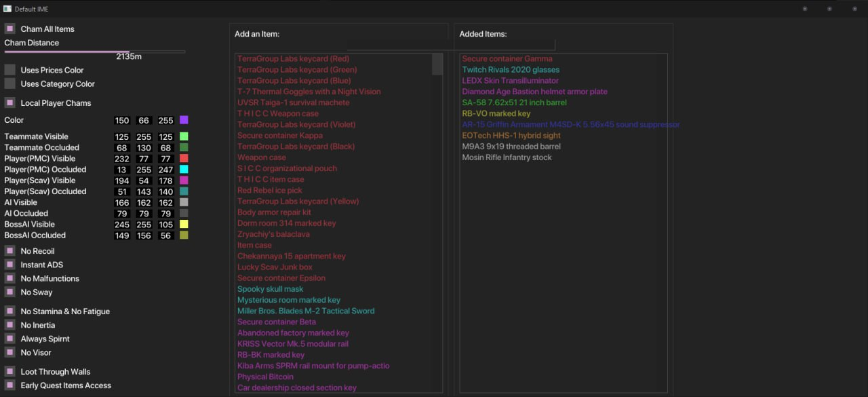Enable the Uses Prices Color checkbox
The width and height of the screenshot is (868, 397).
point(10,70)
